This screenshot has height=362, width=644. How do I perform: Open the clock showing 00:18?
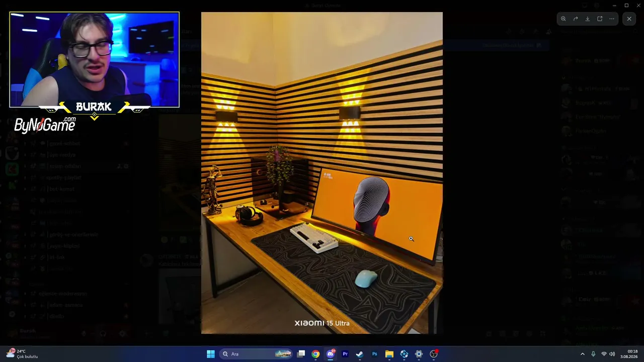(x=629, y=354)
